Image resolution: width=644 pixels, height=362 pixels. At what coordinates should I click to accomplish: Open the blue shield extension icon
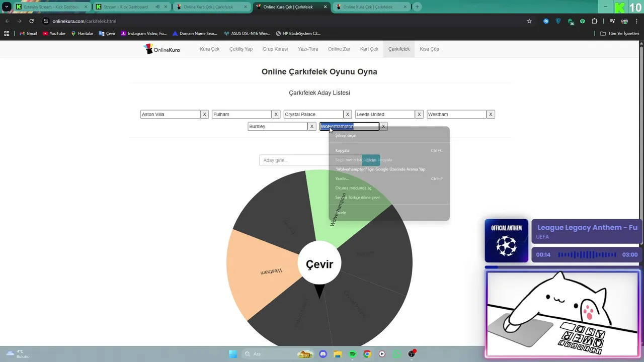[x=558, y=21]
